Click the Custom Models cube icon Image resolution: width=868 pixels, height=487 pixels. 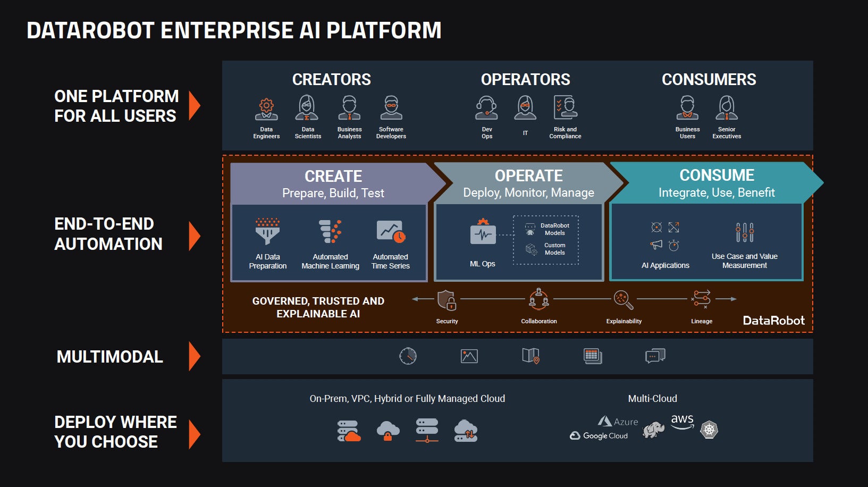click(x=531, y=249)
